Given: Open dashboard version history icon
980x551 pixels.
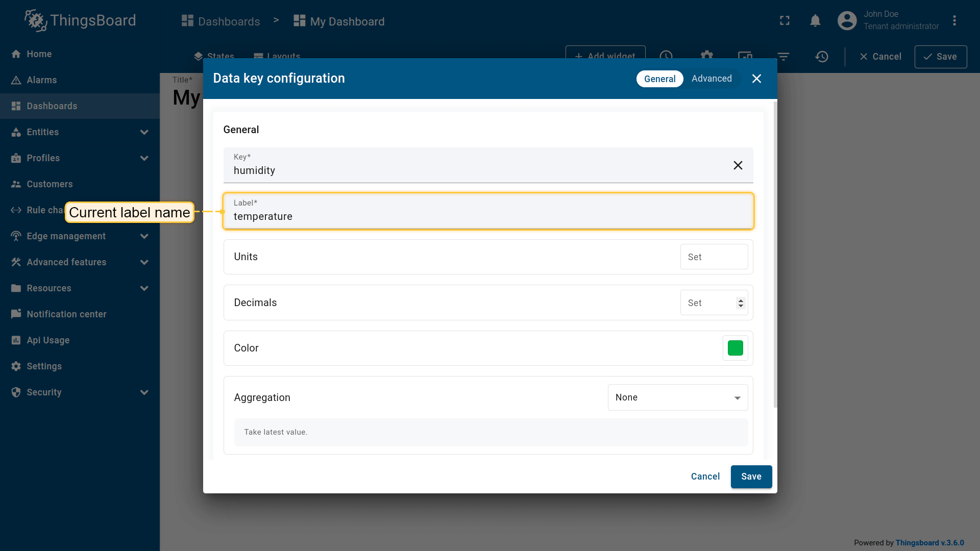Looking at the screenshot, I should tap(821, 57).
